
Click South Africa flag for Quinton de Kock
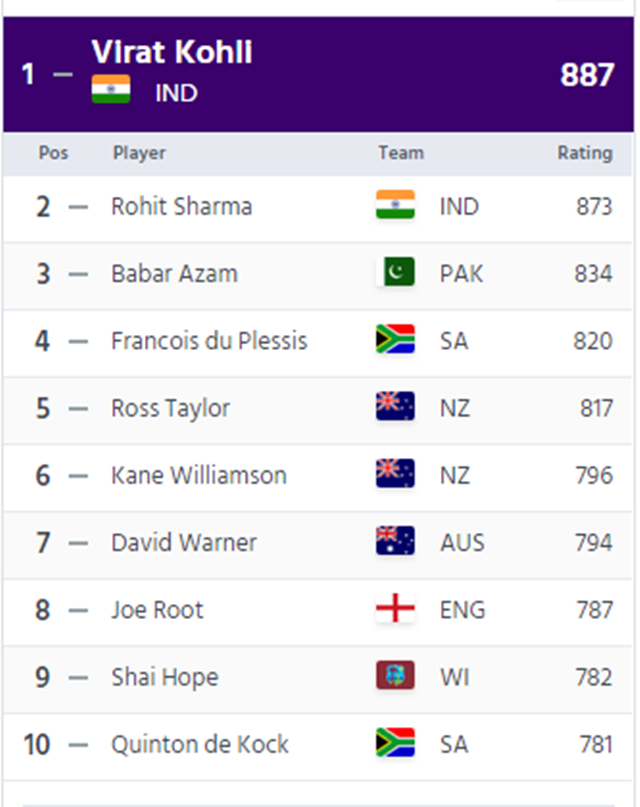395,743
